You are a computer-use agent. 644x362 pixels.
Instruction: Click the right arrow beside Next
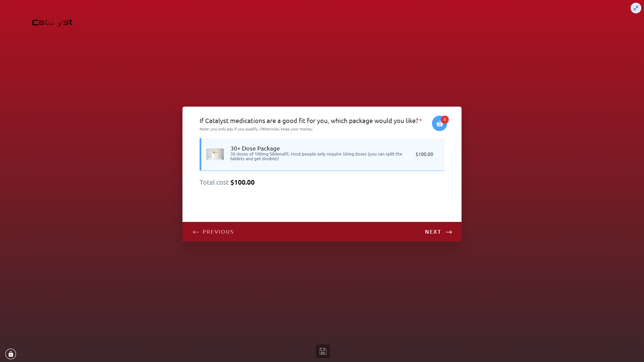point(449,232)
